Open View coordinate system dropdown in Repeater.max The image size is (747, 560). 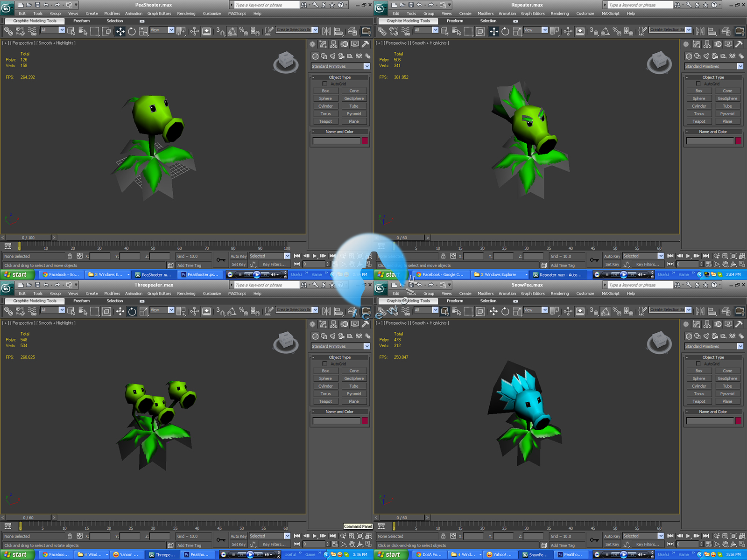coord(536,30)
